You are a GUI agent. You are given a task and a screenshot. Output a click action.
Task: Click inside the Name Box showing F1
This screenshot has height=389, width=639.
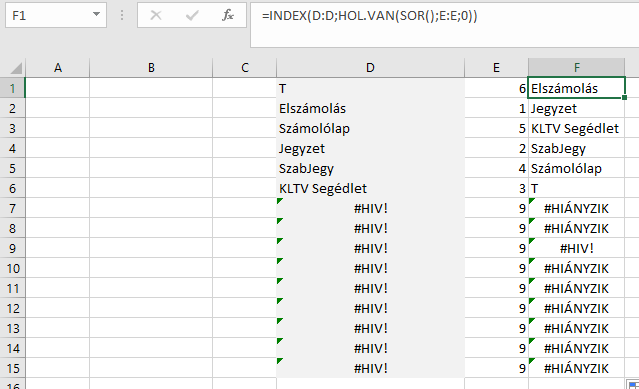pyautogui.click(x=49, y=15)
